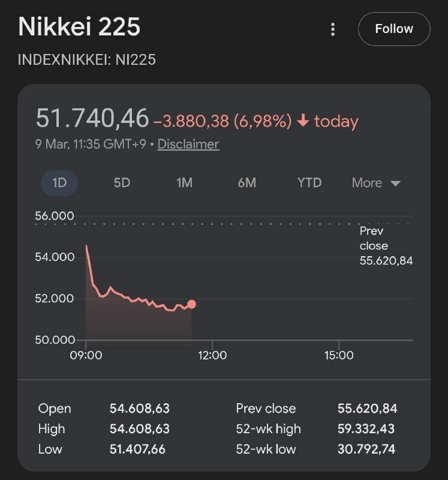Click the Low value 51.407,66

[x=137, y=449]
